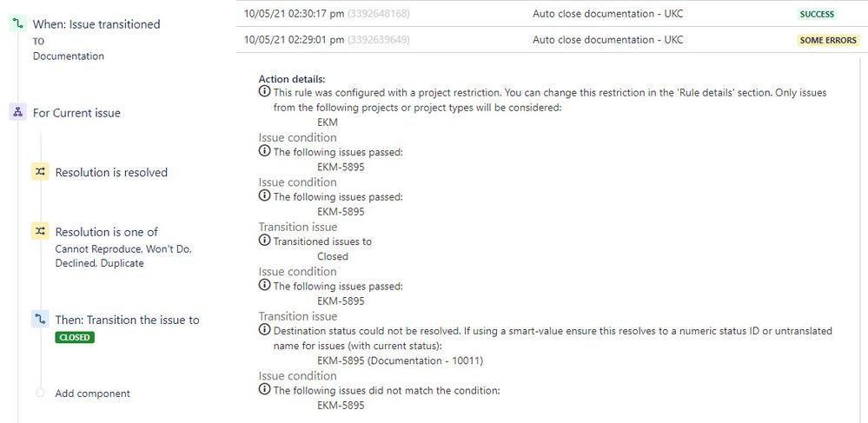This screenshot has width=868, height=423.
Task: Click the blue transition icon for Then action
Action: point(40,320)
